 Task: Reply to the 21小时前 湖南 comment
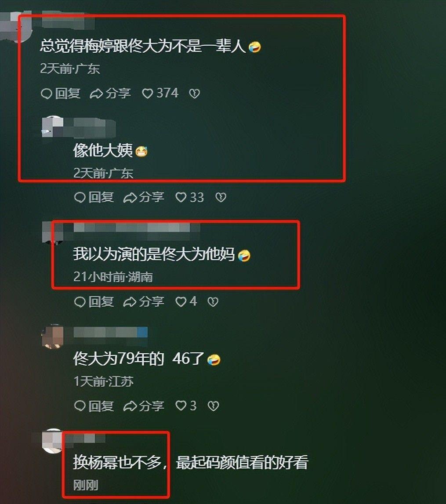tap(94, 301)
